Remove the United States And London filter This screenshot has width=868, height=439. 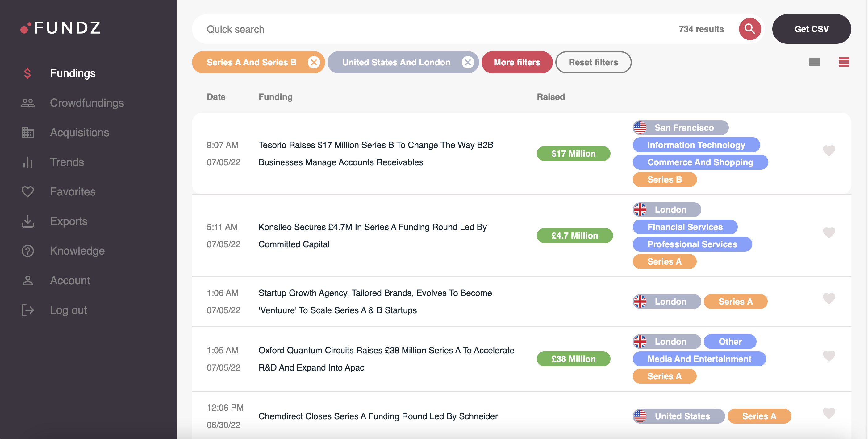pyautogui.click(x=468, y=62)
